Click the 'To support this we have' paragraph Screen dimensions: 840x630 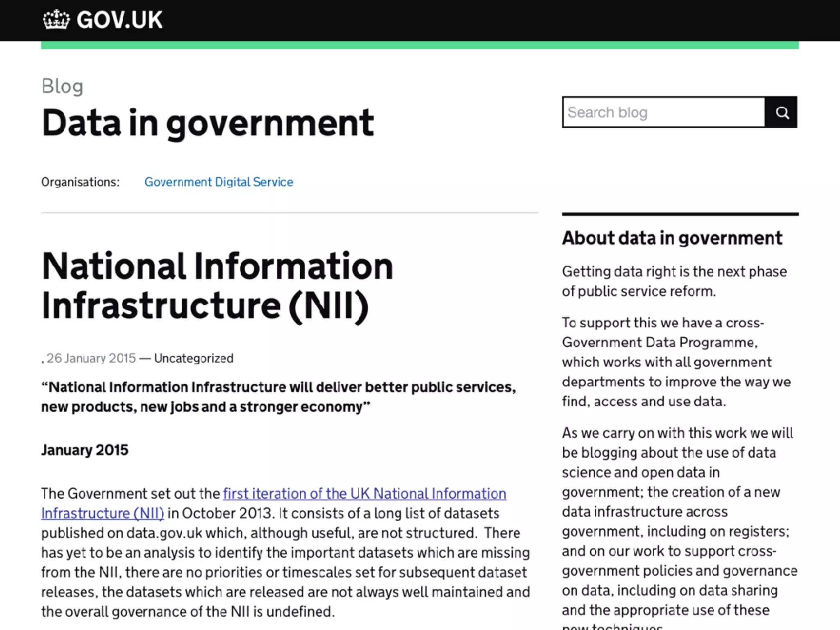tap(676, 362)
